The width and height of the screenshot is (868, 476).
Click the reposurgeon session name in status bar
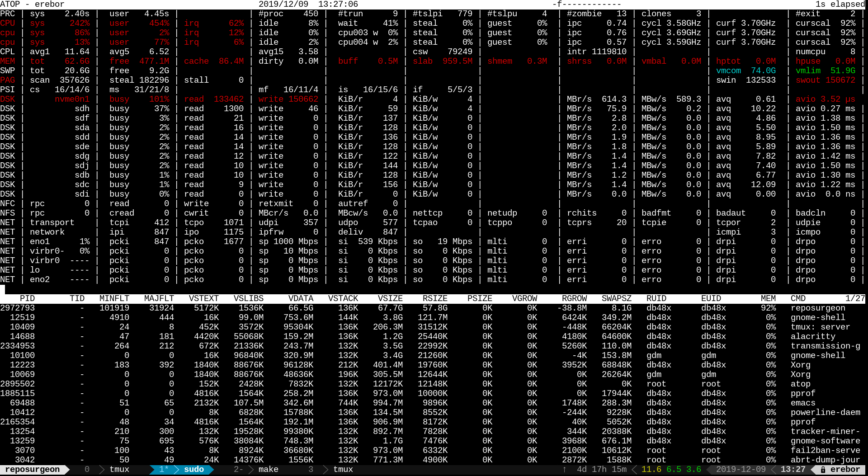[x=33, y=470]
